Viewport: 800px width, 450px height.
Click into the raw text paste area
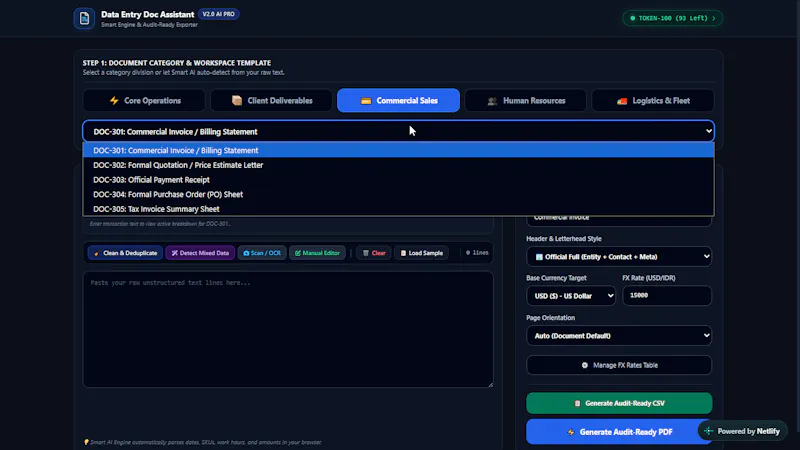click(x=288, y=330)
